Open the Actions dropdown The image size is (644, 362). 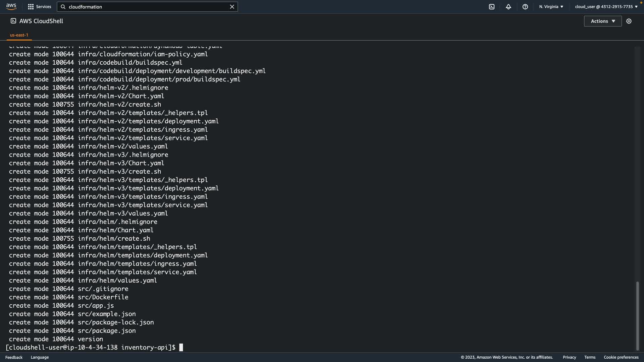(603, 21)
